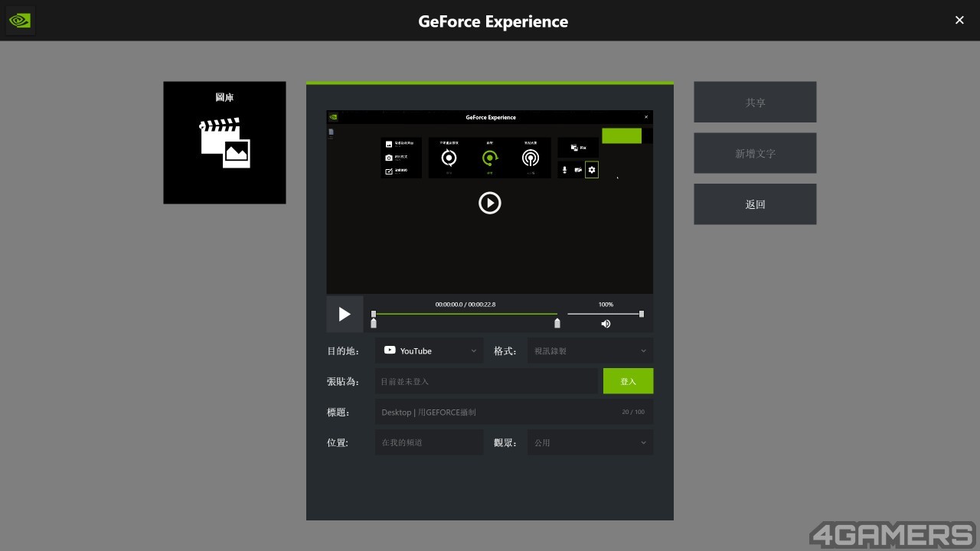
Task: Click the trim start marker on timeline
Action: click(x=374, y=323)
